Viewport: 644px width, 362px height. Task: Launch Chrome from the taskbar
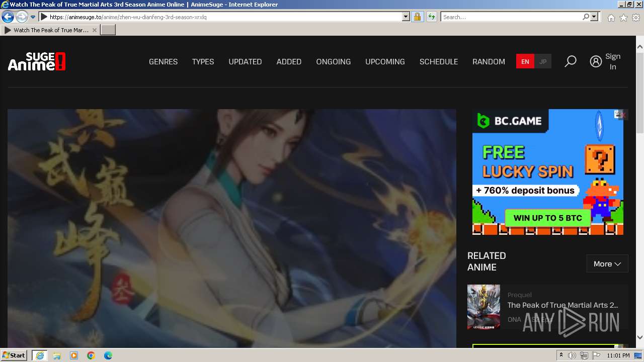[91, 355]
